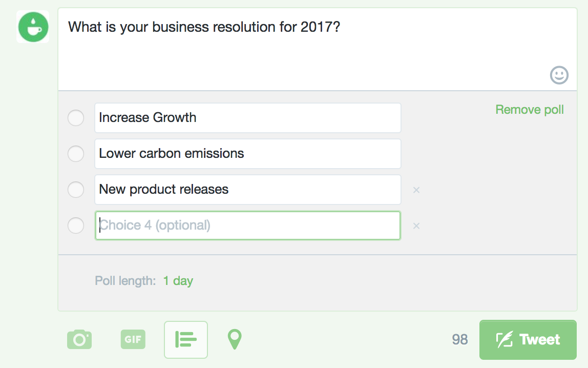Click the camera icon to add photo
The width and height of the screenshot is (588, 368).
click(79, 339)
